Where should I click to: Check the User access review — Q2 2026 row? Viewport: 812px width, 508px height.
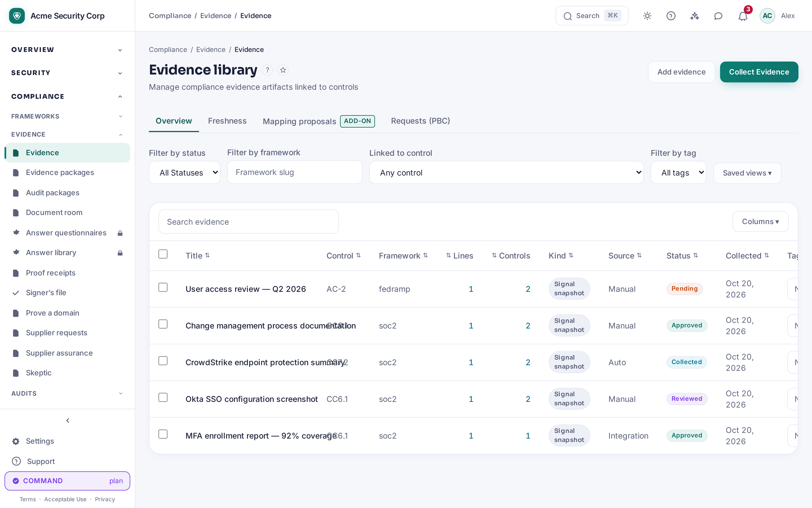pyautogui.click(x=163, y=287)
